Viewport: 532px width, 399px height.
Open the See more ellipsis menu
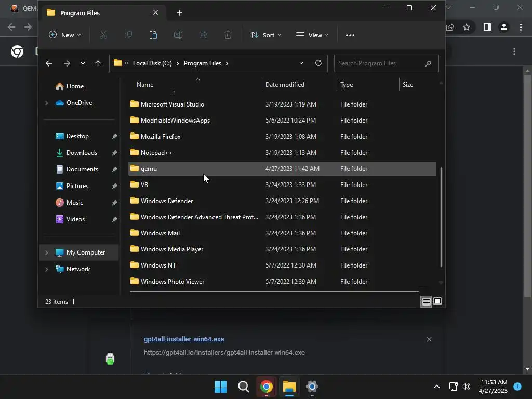click(x=350, y=35)
